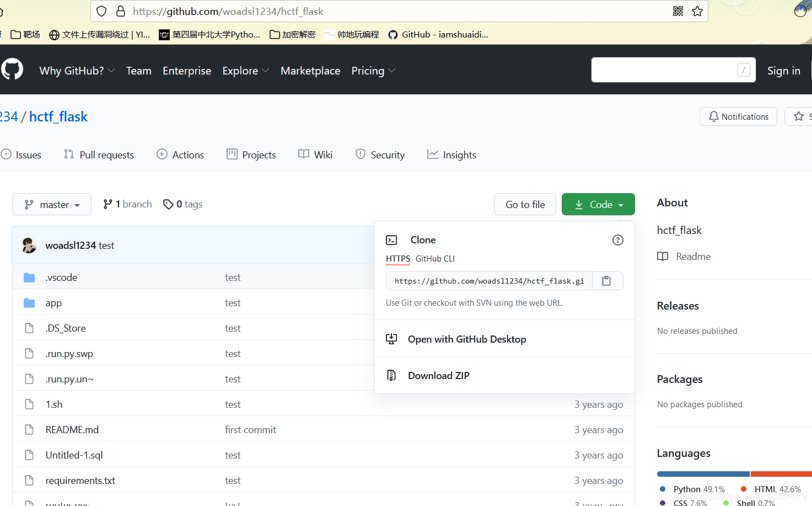812x506 pixels.
Task: Click the 'first commit' commit message
Action: (x=250, y=430)
